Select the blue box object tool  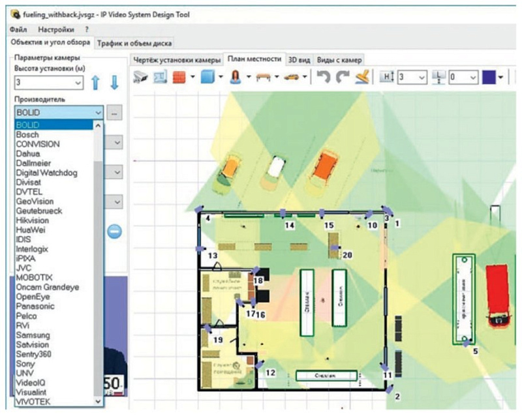pyautogui.click(x=207, y=77)
